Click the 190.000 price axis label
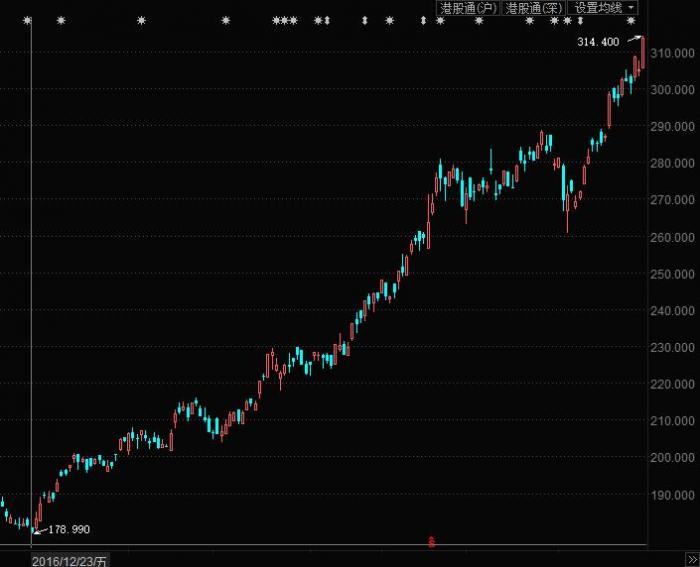Viewport: 700px width, 567px height. [672, 495]
